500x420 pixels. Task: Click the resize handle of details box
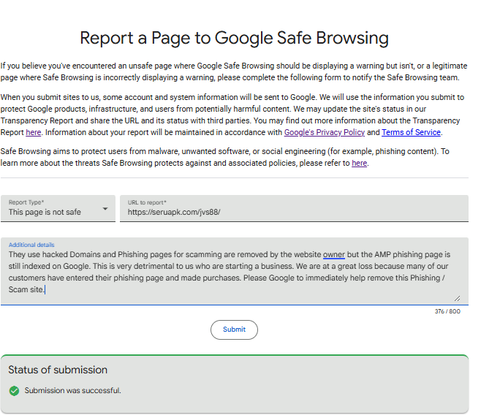457,298
